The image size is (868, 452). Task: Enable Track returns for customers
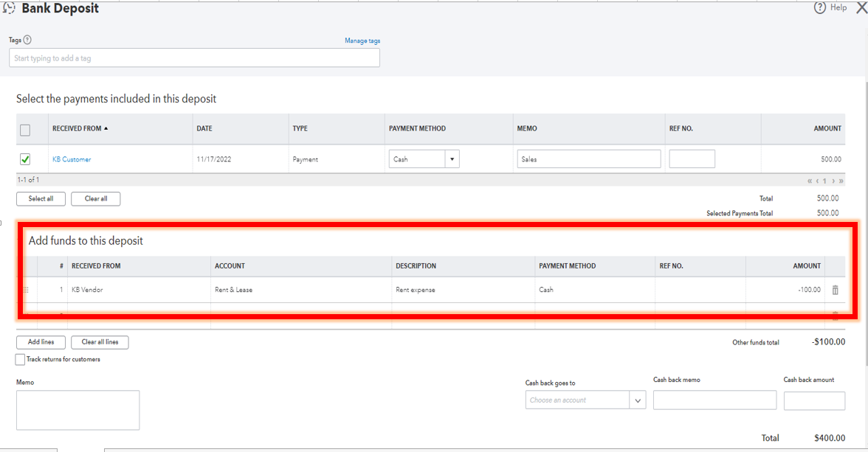pyautogui.click(x=18, y=359)
